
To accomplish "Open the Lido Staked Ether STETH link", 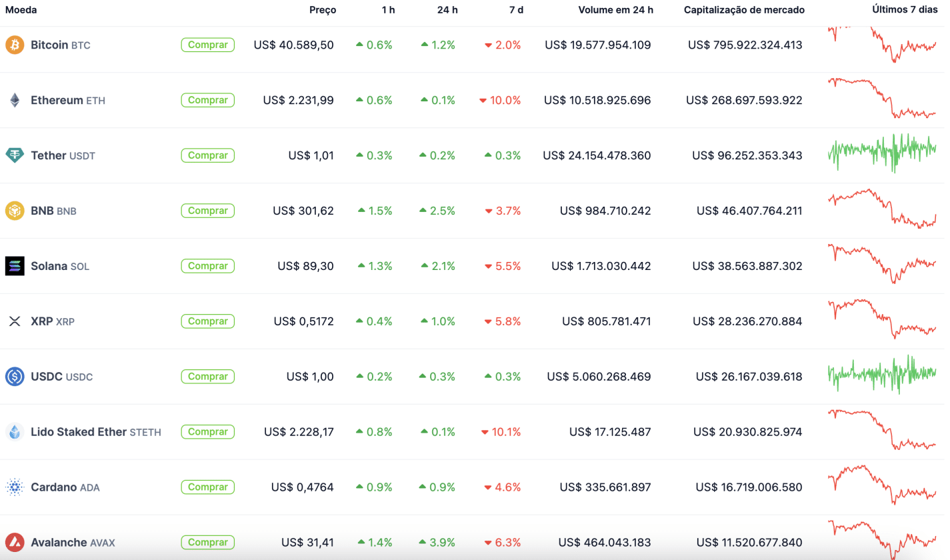I will pyautogui.click(x=96, y=432).
